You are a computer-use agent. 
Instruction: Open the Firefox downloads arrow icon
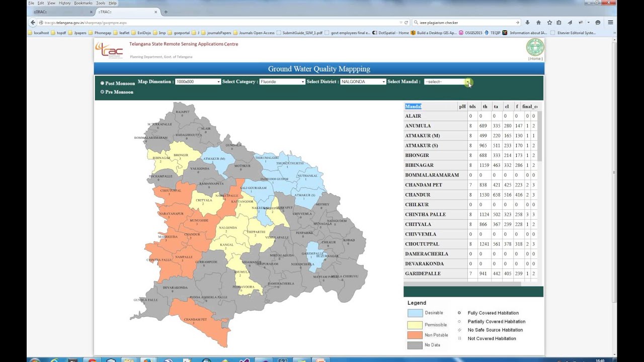527,23
